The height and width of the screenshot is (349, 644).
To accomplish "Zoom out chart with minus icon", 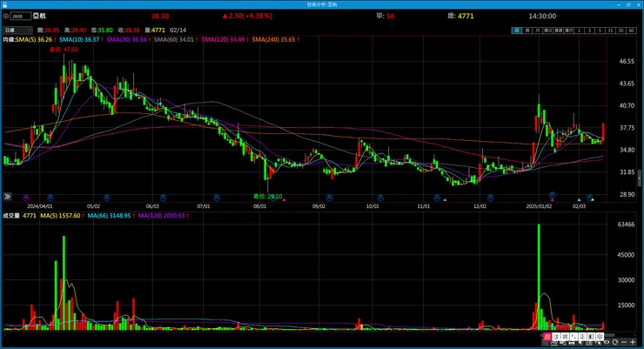I will coord(624,342).
